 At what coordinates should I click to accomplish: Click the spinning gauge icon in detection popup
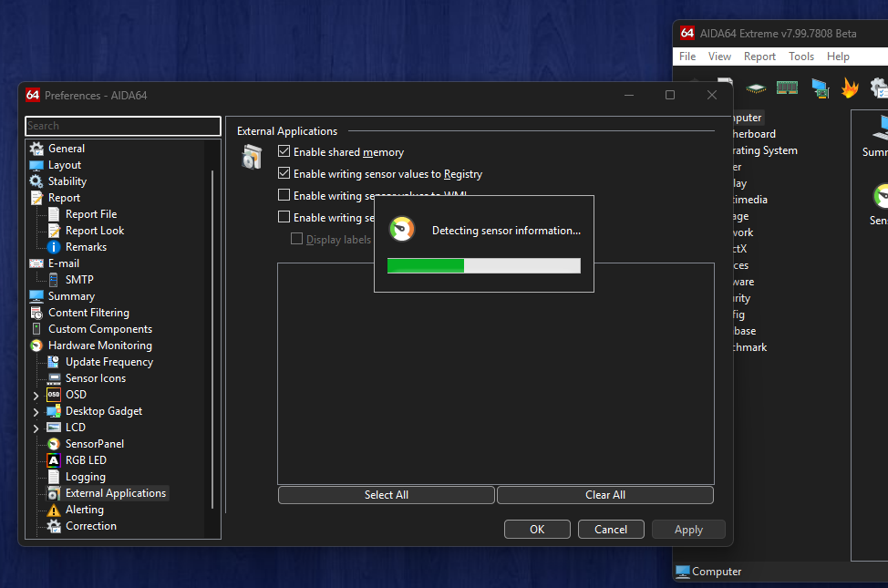402,230
